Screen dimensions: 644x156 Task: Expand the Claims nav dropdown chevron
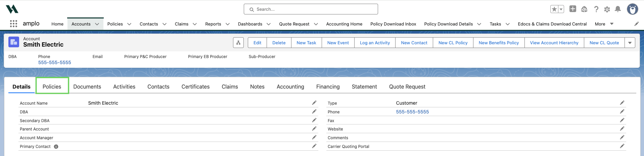[x=195, y=24]
